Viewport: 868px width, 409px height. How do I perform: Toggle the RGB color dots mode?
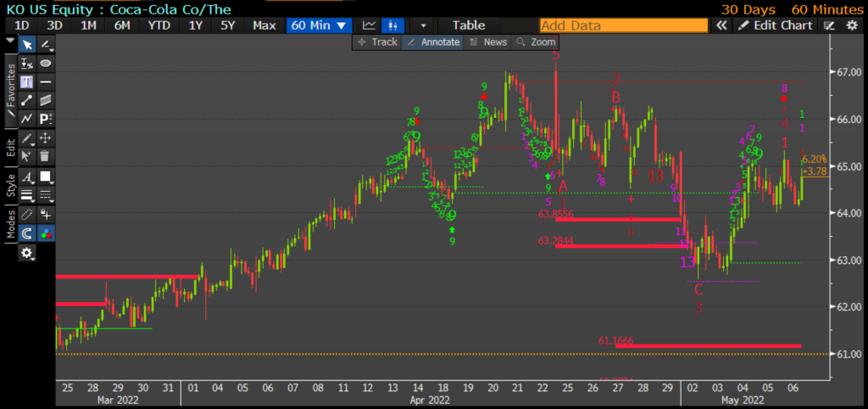point(46,234)
